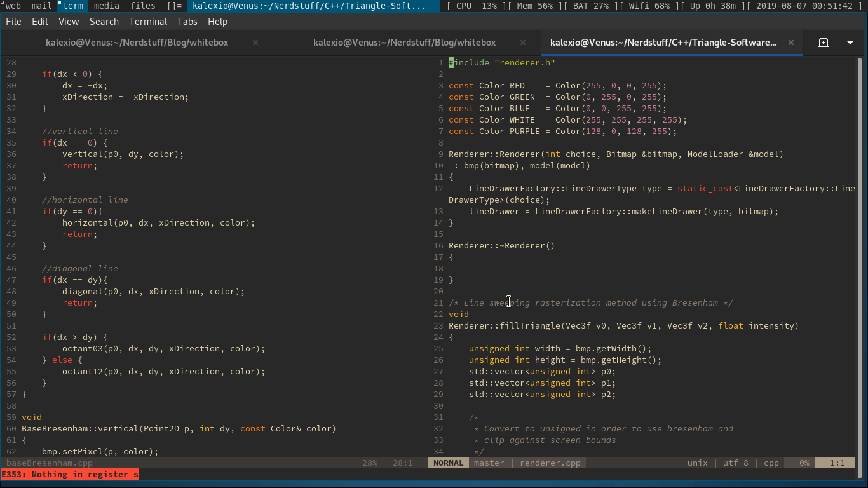Click the //diagonal line comment
The height and width of the screenshot is (488, 868).
(80, 269)
